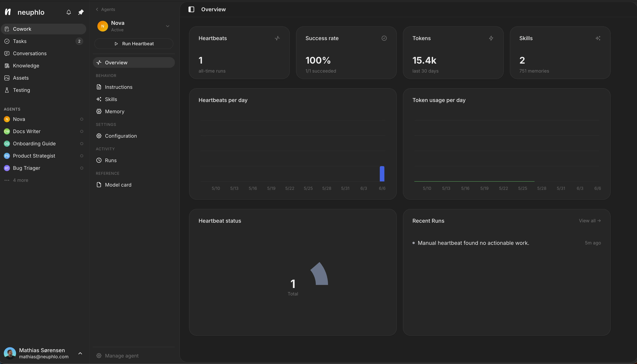This screenshot has height=364, width=637.
Task: Click the heartbeat status donut segment
Action: (321, 274)
